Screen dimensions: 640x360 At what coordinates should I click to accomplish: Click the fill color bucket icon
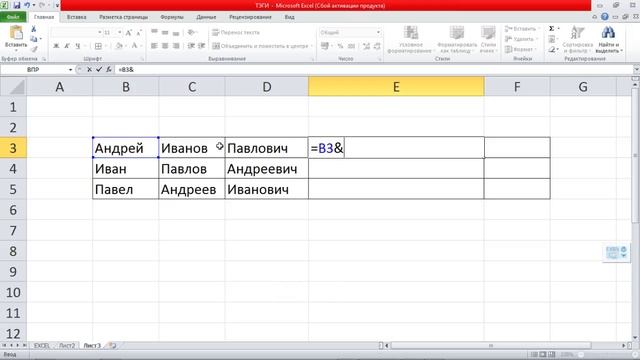119,46
